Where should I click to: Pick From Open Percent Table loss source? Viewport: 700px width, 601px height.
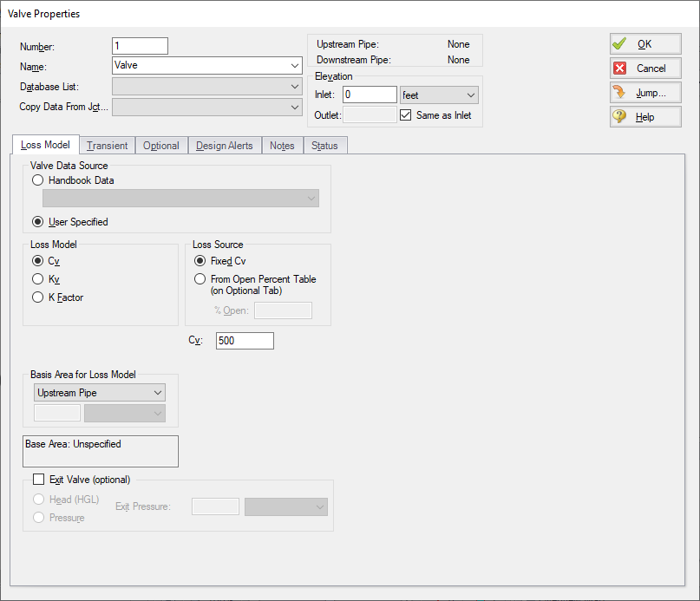point(200,278)
